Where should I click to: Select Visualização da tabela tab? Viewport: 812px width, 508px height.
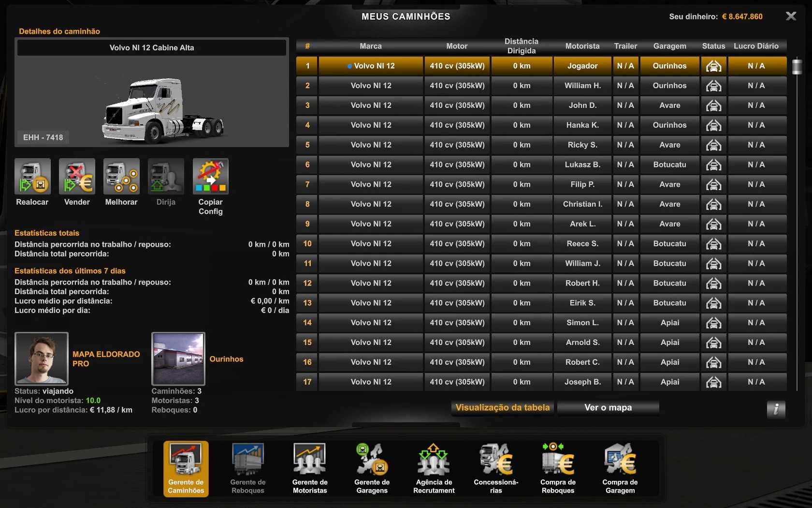point(503,408)
